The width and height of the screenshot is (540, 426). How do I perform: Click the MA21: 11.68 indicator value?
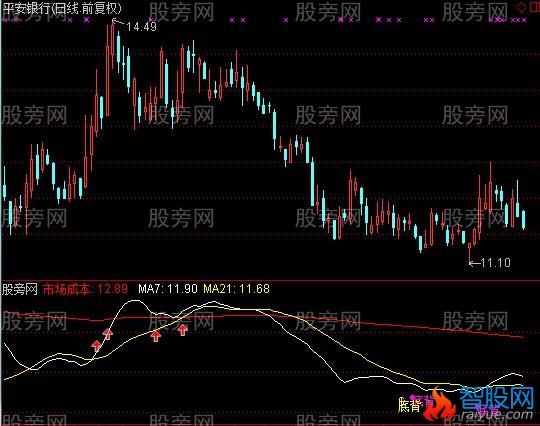236,289
